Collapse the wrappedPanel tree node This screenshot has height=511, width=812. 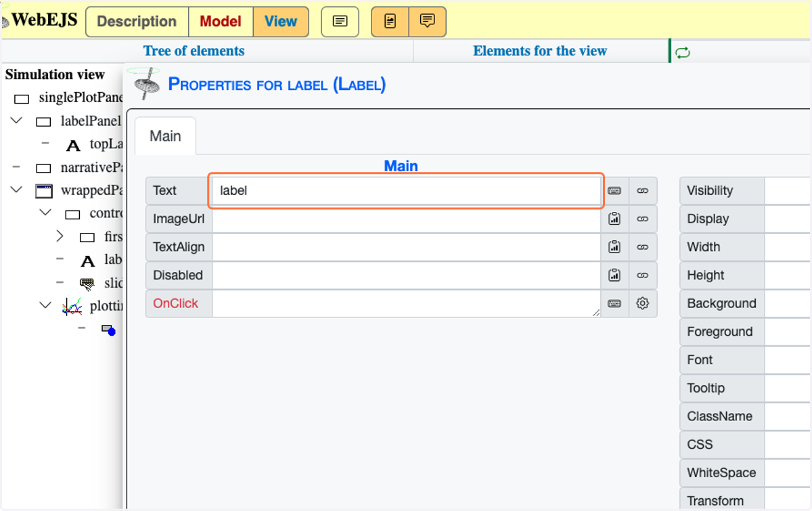(x=18, y=190)
